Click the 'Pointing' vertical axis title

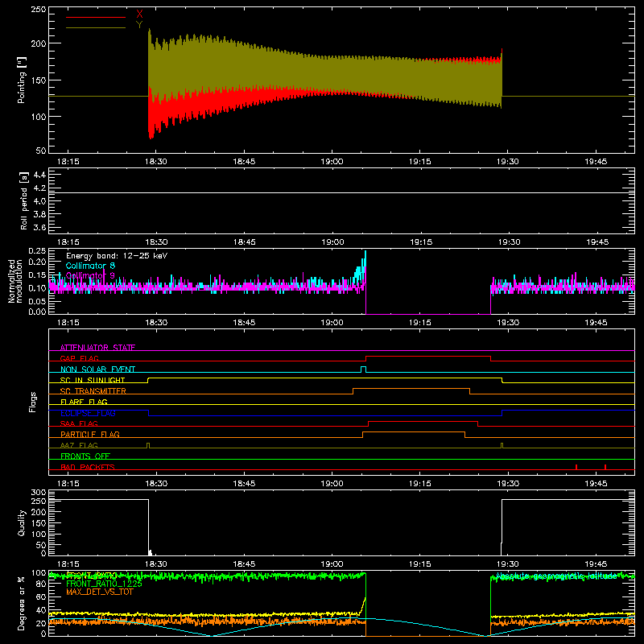coord(22,80)
